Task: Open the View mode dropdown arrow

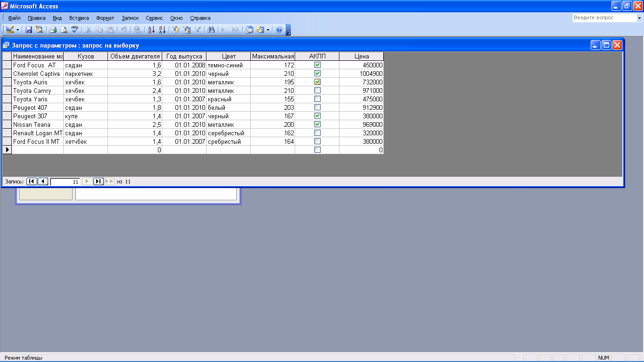Action: [18, 30]
